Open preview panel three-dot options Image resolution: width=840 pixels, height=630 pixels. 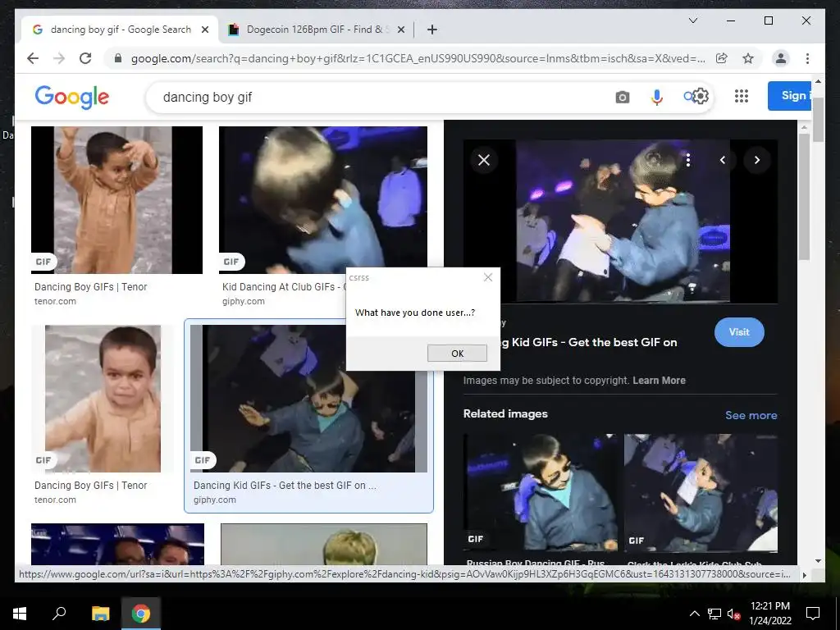pyautogui.click(x=688, y=160)
